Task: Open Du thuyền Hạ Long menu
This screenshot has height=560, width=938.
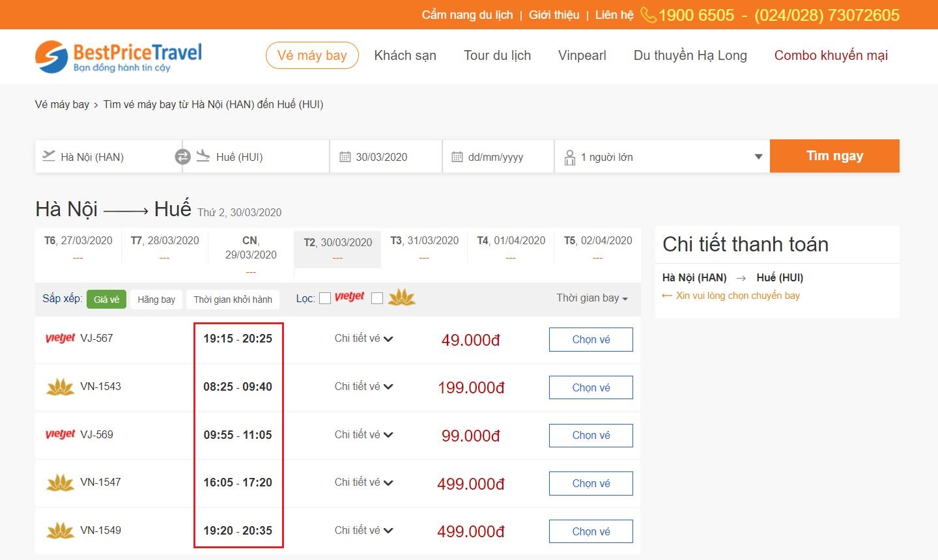Action: [x=690, y=55]
